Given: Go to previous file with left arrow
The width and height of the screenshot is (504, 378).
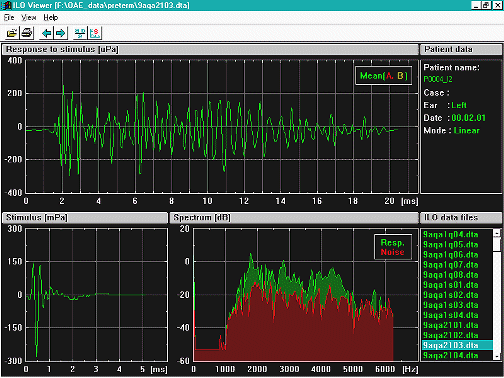Looking at the screenshot, I should tap(46, 33).
